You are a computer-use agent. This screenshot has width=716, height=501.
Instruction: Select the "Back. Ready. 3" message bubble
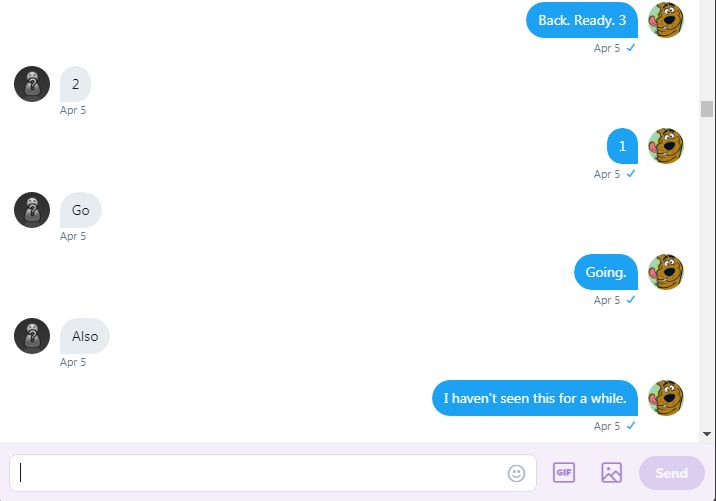(x=582, y=20)
